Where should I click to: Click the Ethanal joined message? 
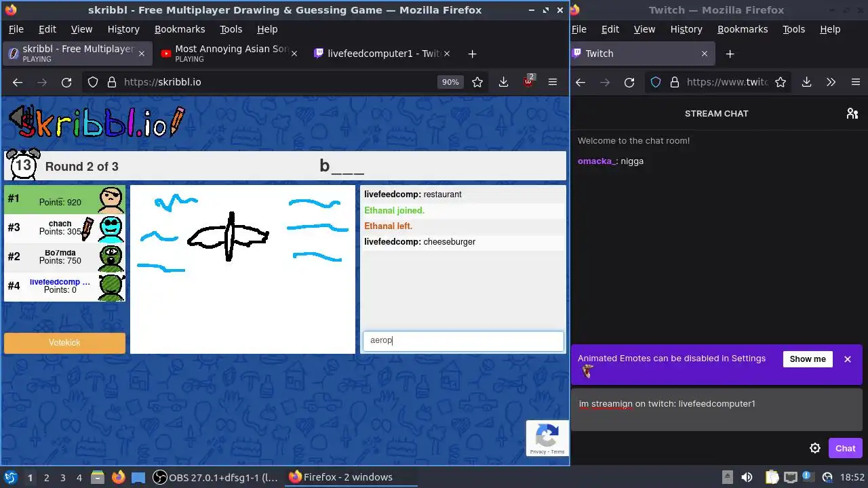tap(463, 211)
